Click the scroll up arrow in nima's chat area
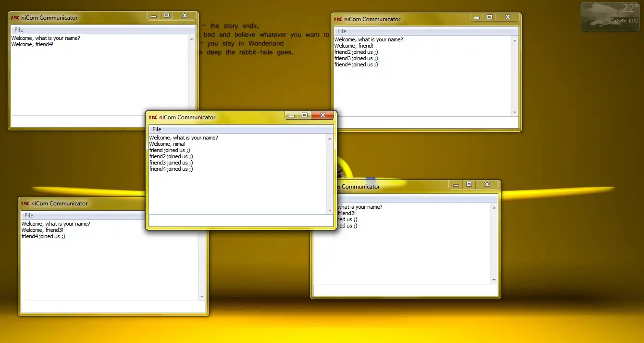The height and width of the screenshot is (343, 644). (x=330, y=139)
